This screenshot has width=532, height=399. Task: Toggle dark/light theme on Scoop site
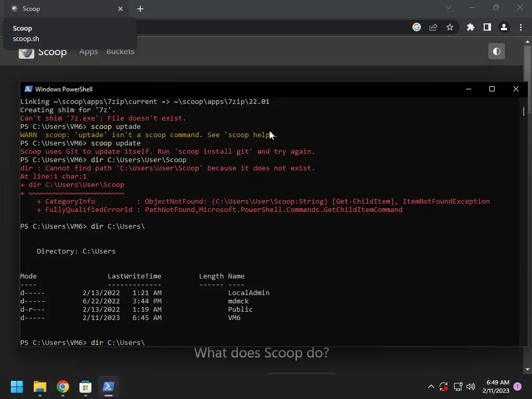(x=497, y=51)
